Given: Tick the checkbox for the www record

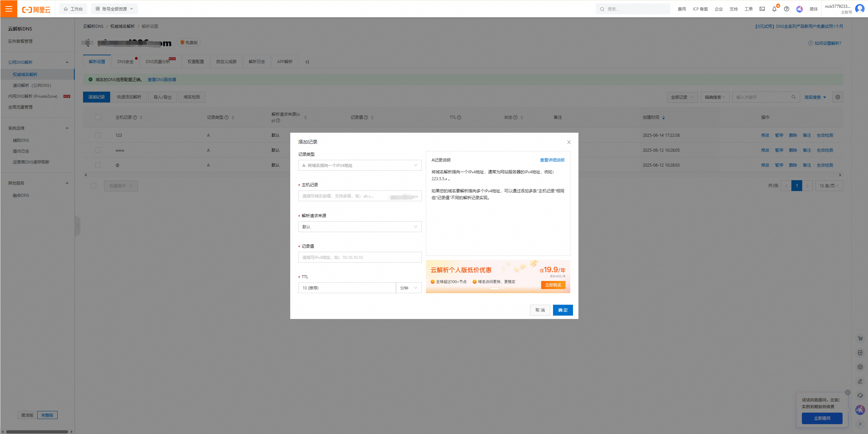Looking at the screenshot, I should [98, 150].
